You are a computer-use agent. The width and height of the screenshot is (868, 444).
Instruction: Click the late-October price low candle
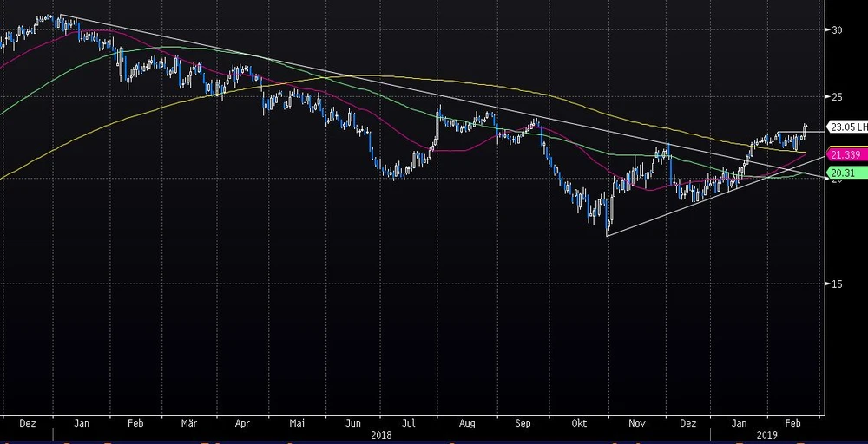pos(607,225)
